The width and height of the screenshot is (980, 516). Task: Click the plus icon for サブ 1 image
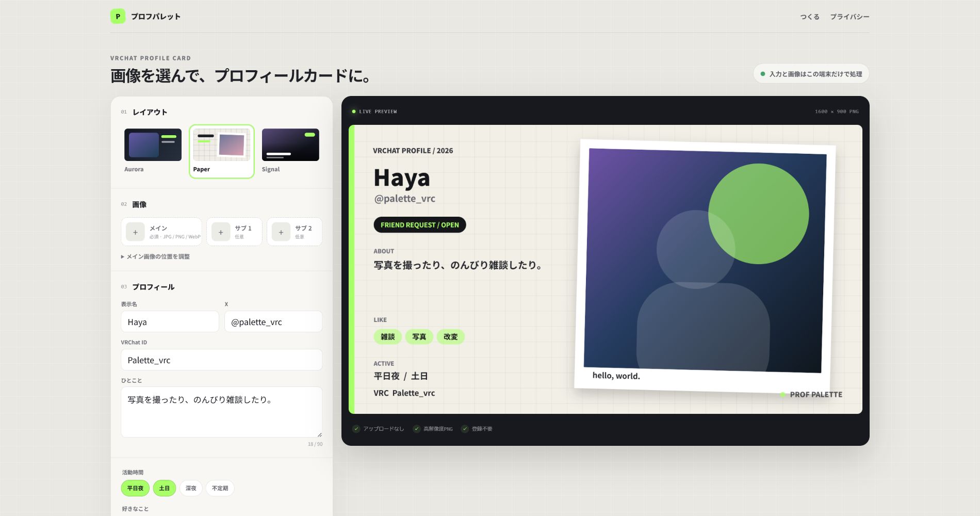click(221, 232)
